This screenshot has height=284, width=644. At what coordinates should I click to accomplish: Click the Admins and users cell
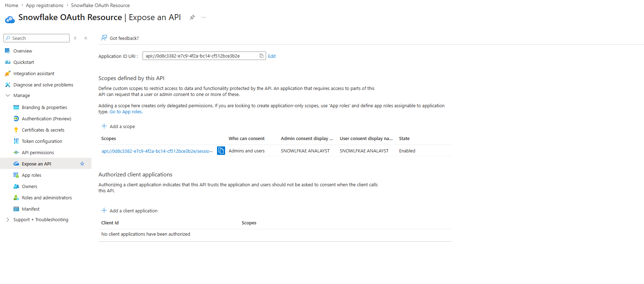tap(247, 151)
